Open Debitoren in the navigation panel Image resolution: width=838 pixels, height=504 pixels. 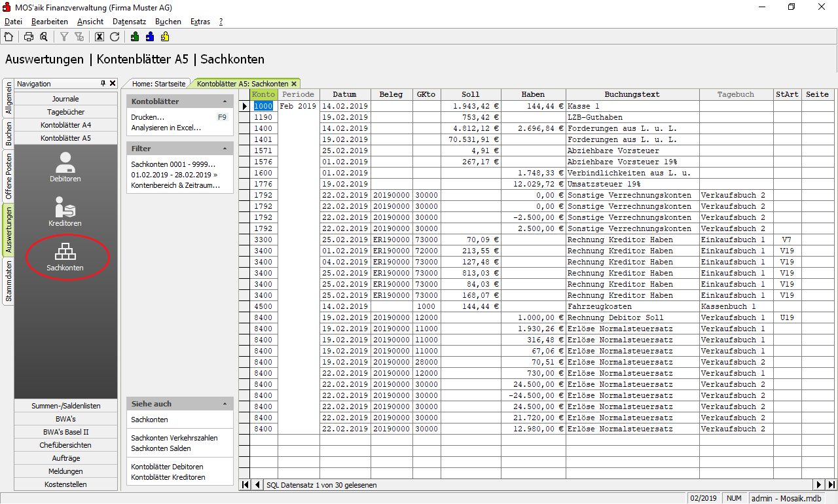coord(65,167)
